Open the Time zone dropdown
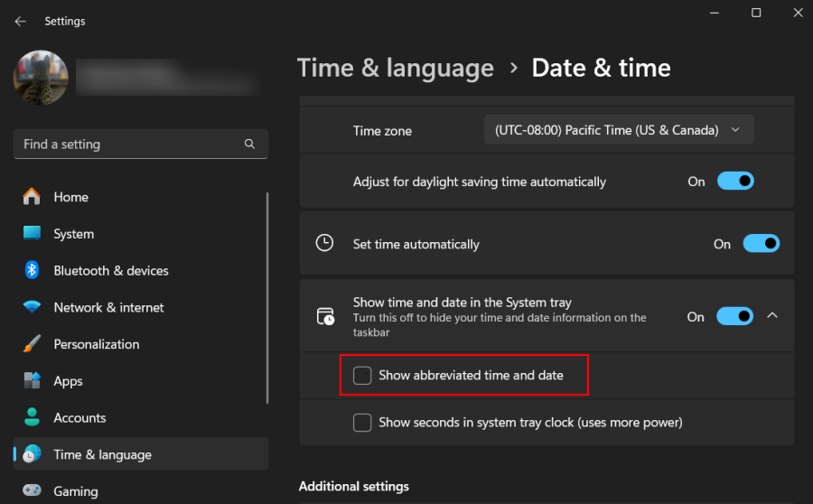This screenshot has width=813, height=504. pyautogui.click(x=618, y=130)
